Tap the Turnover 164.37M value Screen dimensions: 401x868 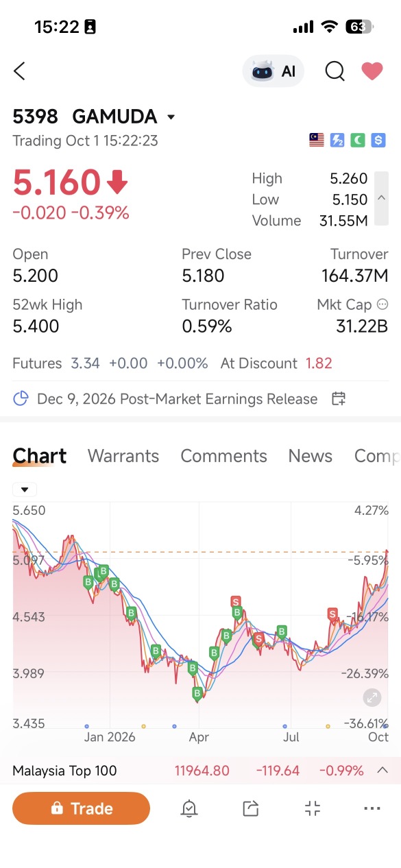click(355, 276)
